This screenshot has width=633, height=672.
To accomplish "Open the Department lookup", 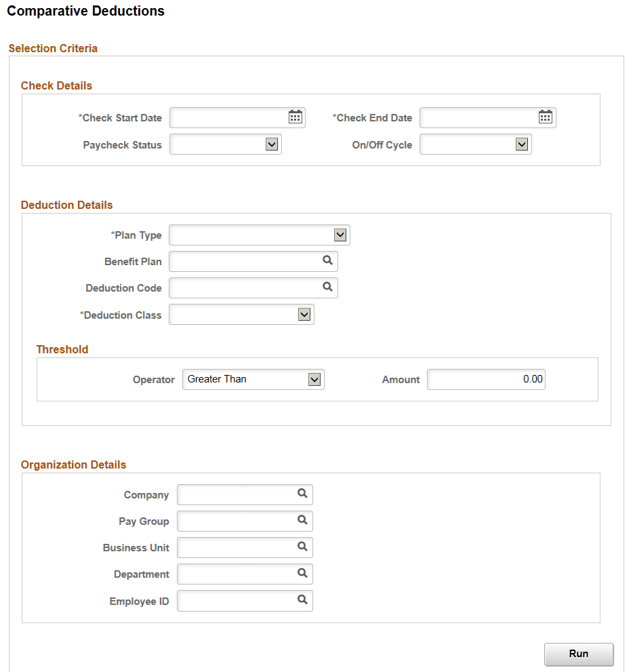I will [x=302, y=574].
